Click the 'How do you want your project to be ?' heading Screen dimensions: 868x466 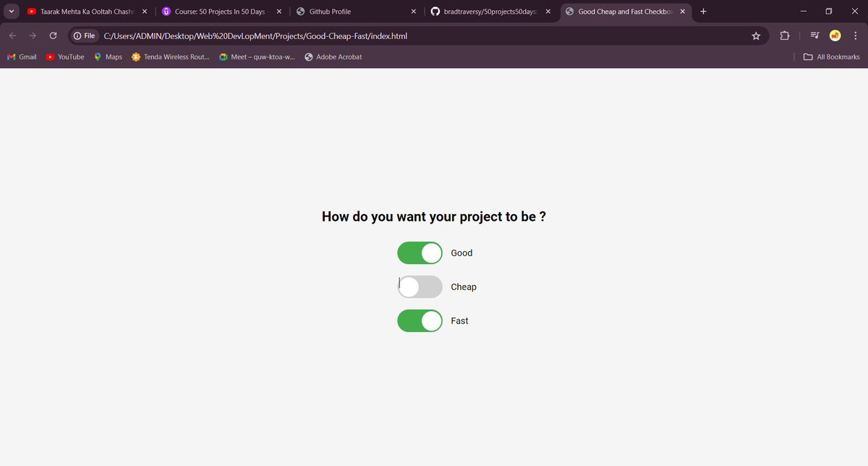(x=434, y=216)
